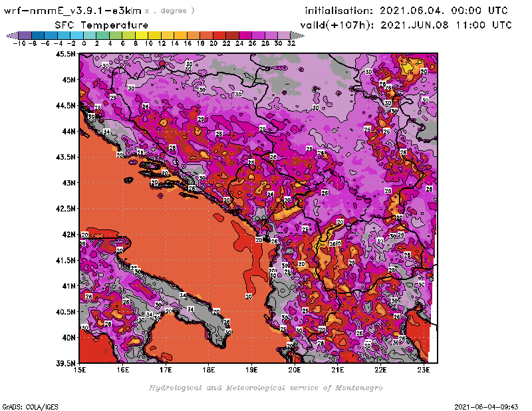Viewport: 532px width, 411px height.
Task: Click Hydrological and Meteorological service of Montenegro caption
Action: 265,388
